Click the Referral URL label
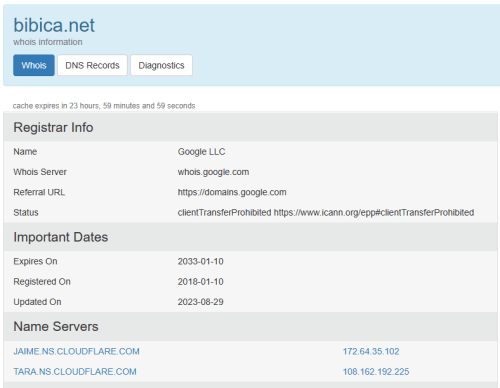 39,192
